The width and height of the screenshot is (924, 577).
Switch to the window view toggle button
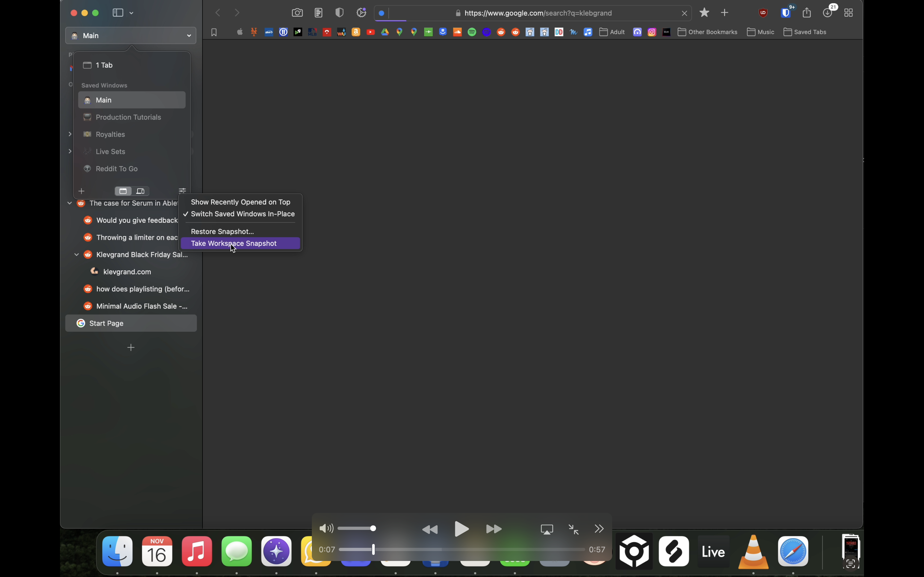pos(123,191)
